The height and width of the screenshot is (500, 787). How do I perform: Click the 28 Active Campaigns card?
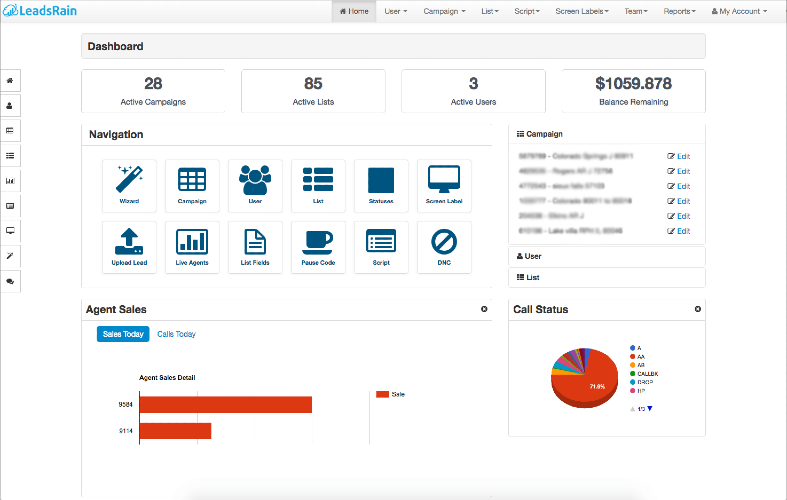click(x=153, y=91)
